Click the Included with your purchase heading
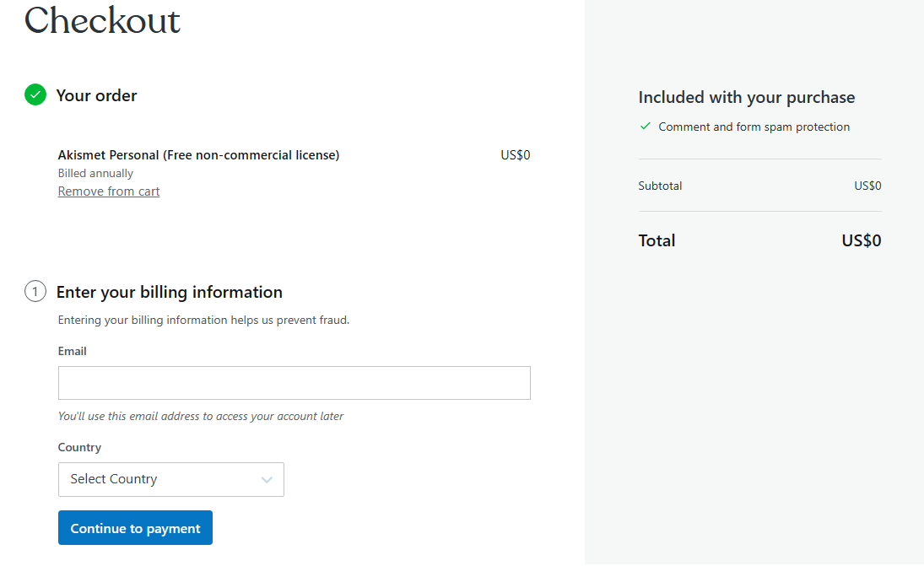924x566 pixels. [x=746, y=97]
